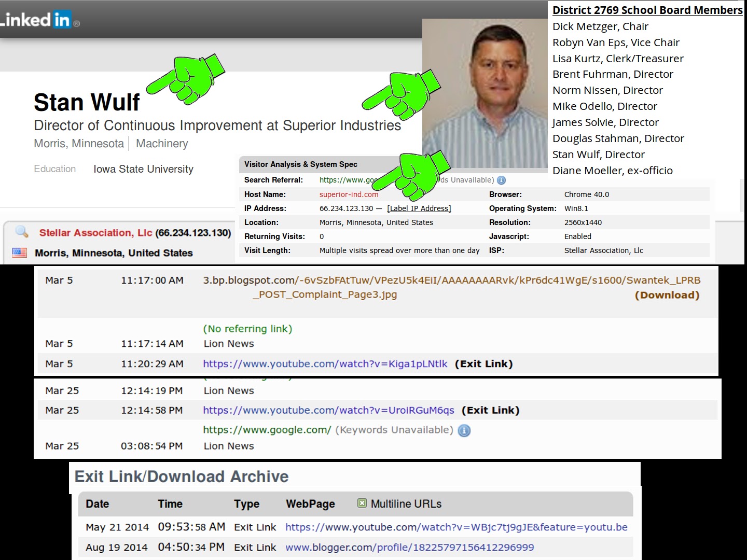The height and width of the screenshot is (560, 747).
Task: Click James Solvie, Director
Action: 605,122
